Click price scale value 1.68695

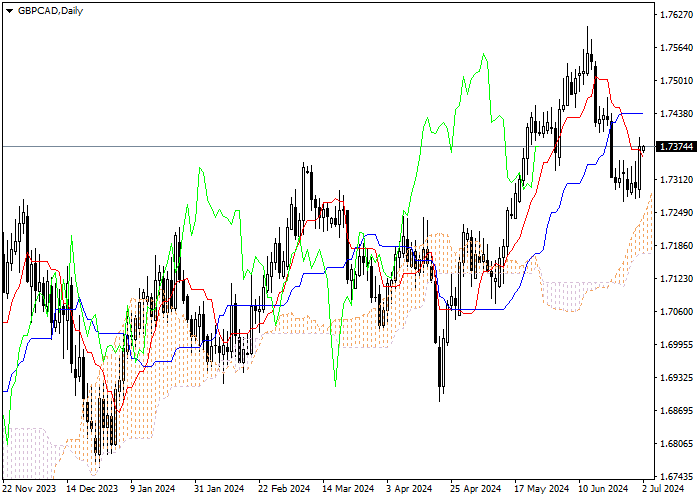[677, 411]
